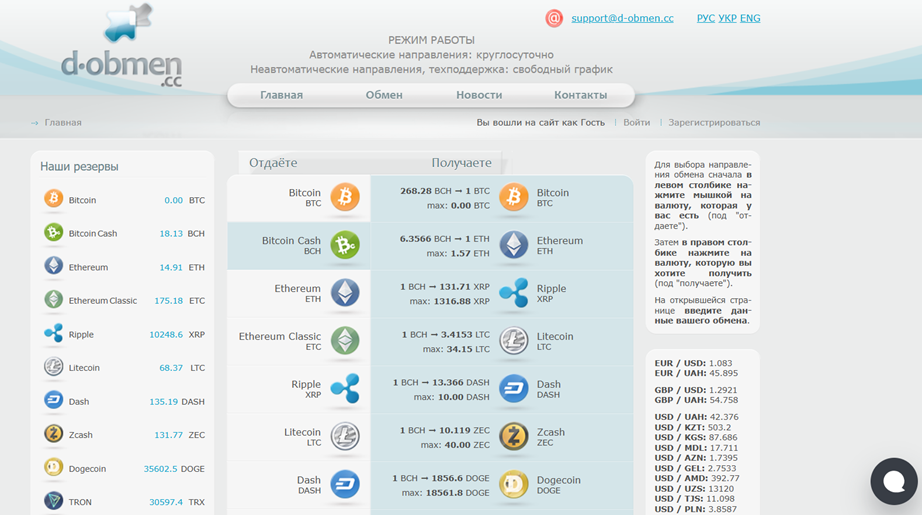Choose Ethereum icon in Получаете column
The width and height of the screenshot is (922, 515).
coord(514,245)
